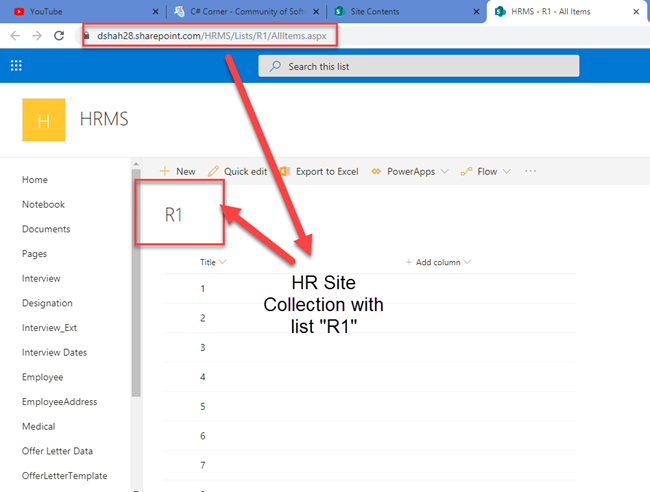Open the Interview Dates list link
Viewport: 650px width, 492px height.
54,352
